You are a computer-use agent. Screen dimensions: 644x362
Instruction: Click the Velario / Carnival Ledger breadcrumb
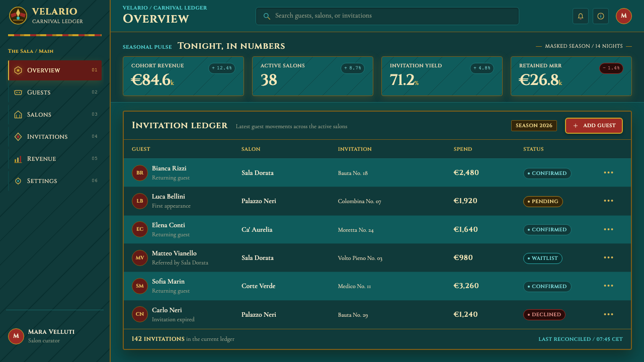click(x=165, y=8)
